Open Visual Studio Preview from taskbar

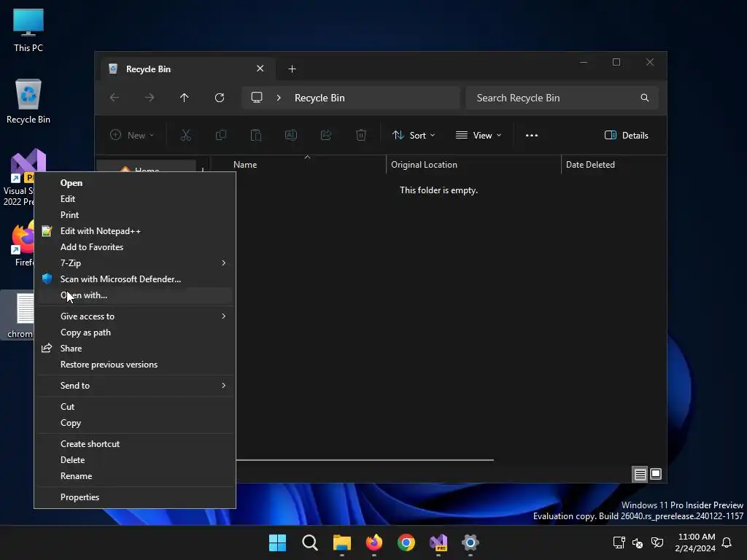point(438,542)
